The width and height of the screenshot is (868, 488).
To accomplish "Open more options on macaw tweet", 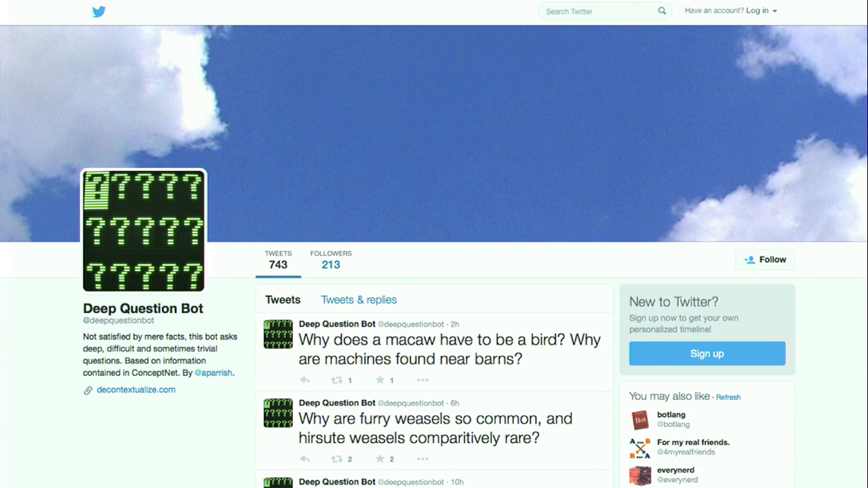I will (x=422, y=380).
